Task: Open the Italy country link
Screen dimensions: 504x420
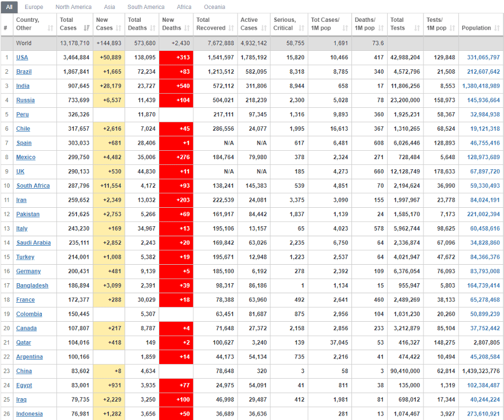Action: pyautogui.click(x=22, y=228)
